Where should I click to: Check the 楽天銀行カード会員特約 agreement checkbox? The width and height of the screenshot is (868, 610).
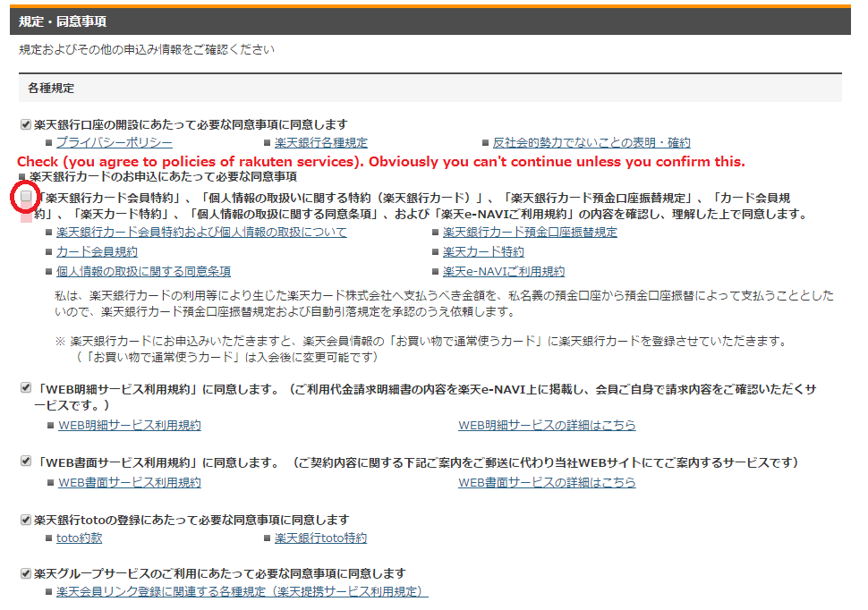[x=25, y=196]
